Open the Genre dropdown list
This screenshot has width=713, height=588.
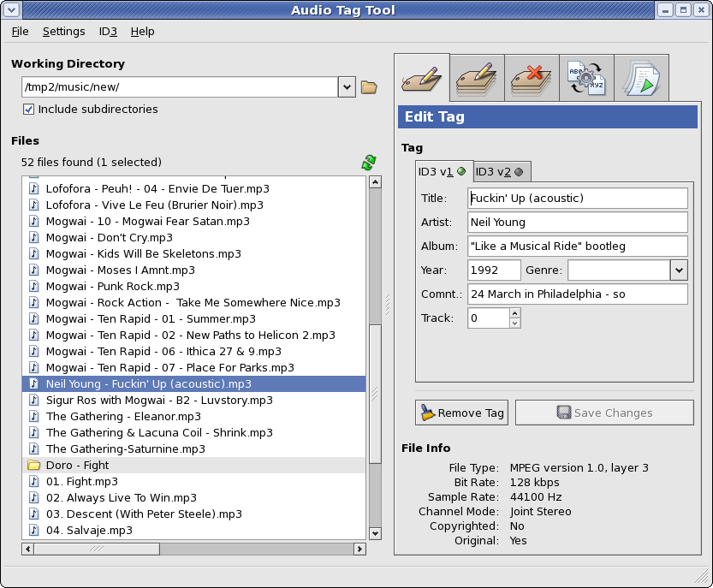(x=679, y=270)
